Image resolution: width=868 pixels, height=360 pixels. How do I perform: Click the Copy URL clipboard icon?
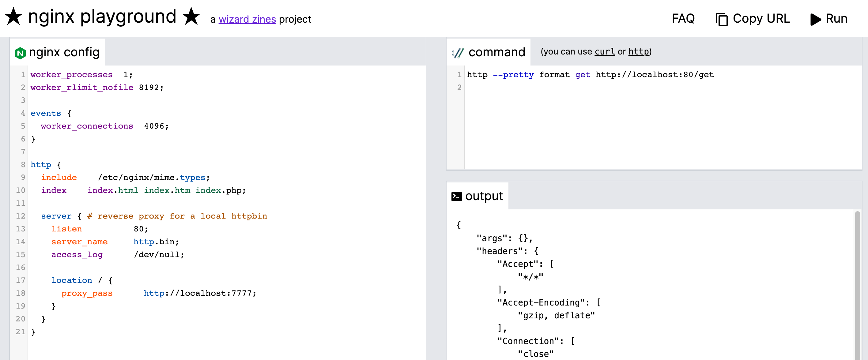tap(721, 19)
